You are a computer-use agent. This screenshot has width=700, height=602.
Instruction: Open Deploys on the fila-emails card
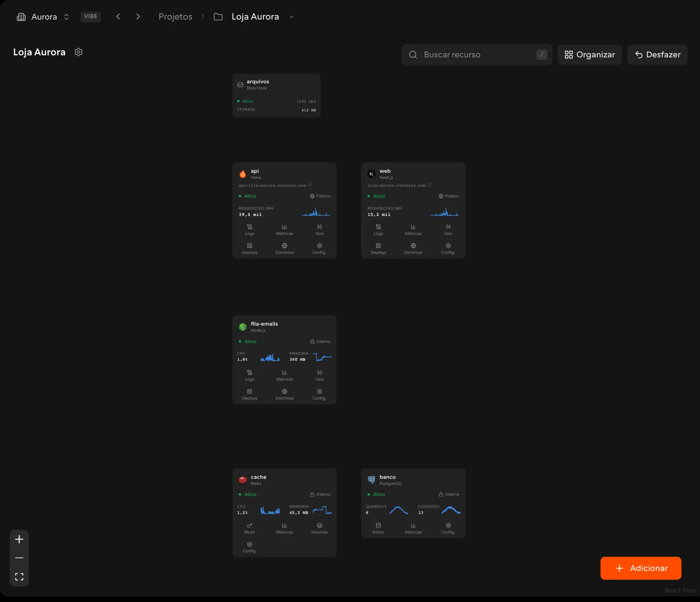coord(250,394)
